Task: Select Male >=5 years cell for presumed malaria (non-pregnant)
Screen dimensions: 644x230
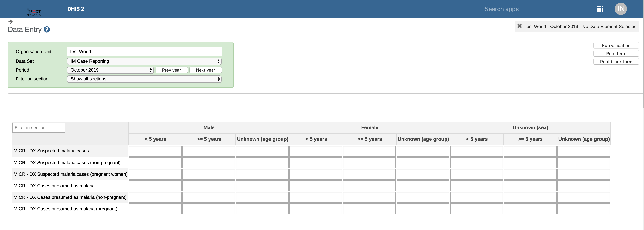Action: 209,197
